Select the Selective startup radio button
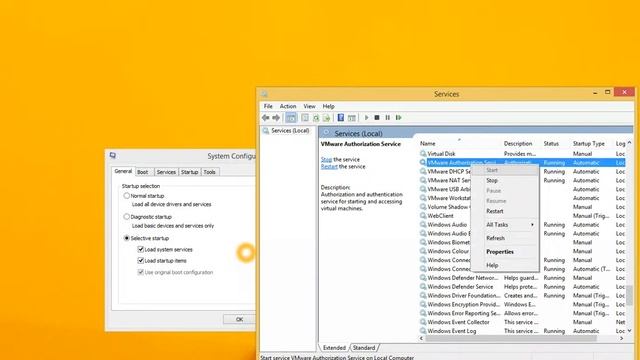The width and height of the screenshot is (640, 360). tap(127, 238)
